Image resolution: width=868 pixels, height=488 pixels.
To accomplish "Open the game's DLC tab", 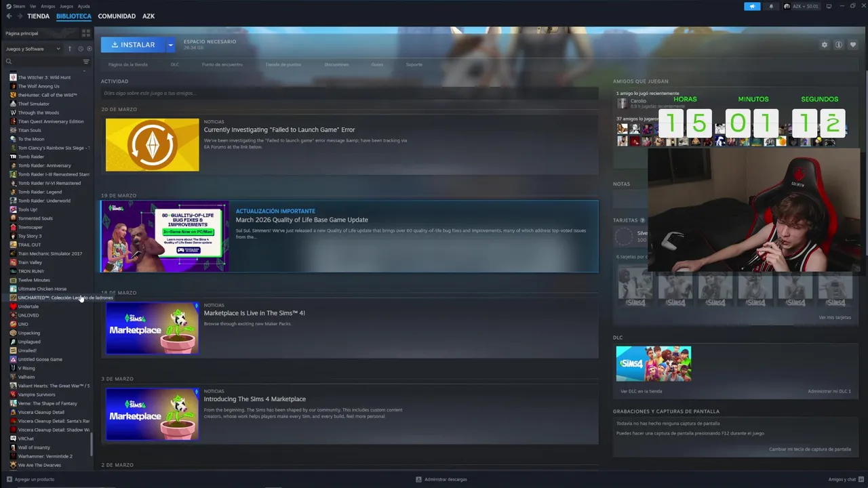I will pyautogui.click(x=175, y=64).
